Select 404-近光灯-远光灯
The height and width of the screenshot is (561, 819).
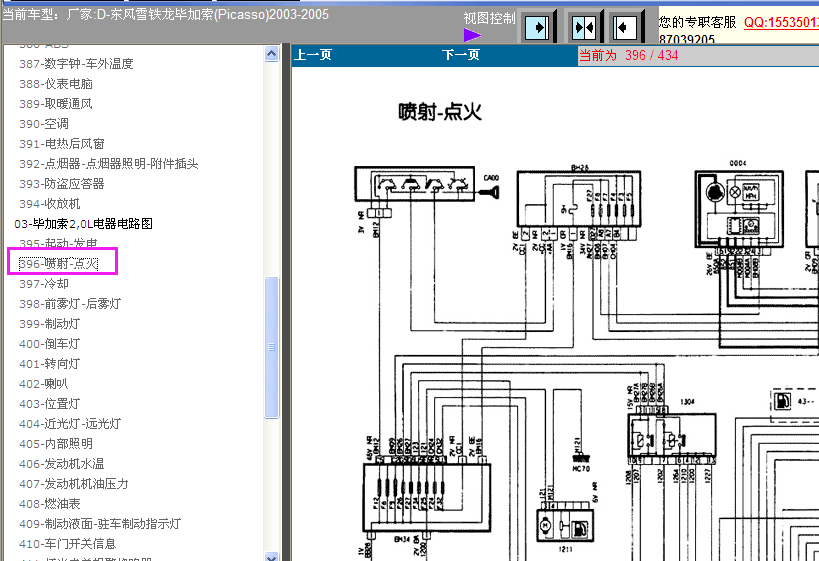coord(70,424)
